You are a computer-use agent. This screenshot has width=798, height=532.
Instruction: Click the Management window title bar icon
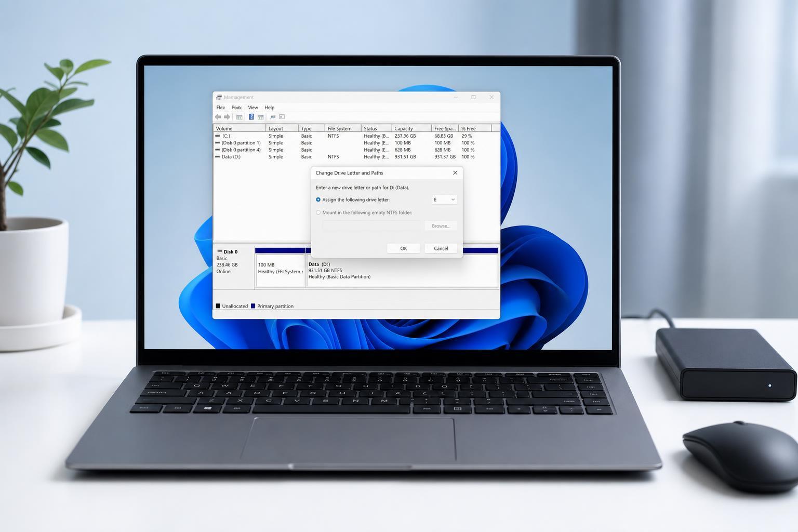click(x=219, y=97)
